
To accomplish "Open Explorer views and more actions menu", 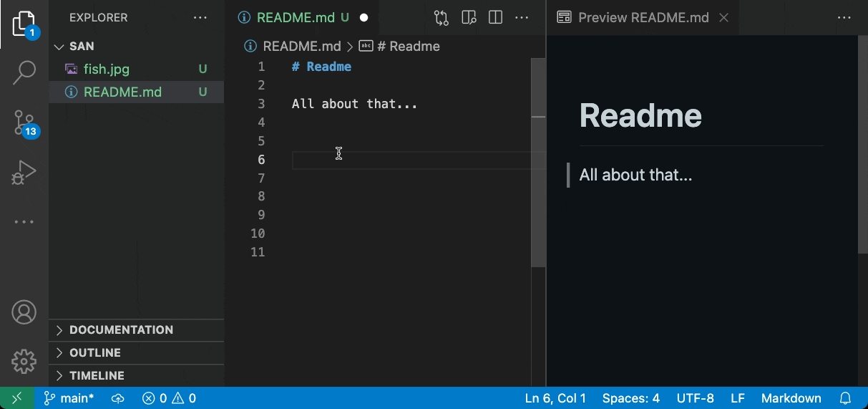I will pyautogui.click(x=200, y=18).
